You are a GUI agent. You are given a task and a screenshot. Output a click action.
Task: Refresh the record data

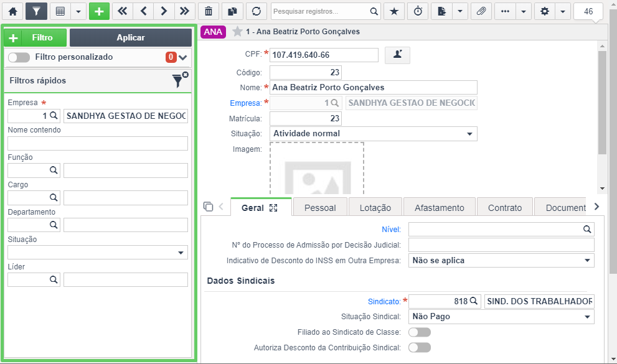click(257, 11)
